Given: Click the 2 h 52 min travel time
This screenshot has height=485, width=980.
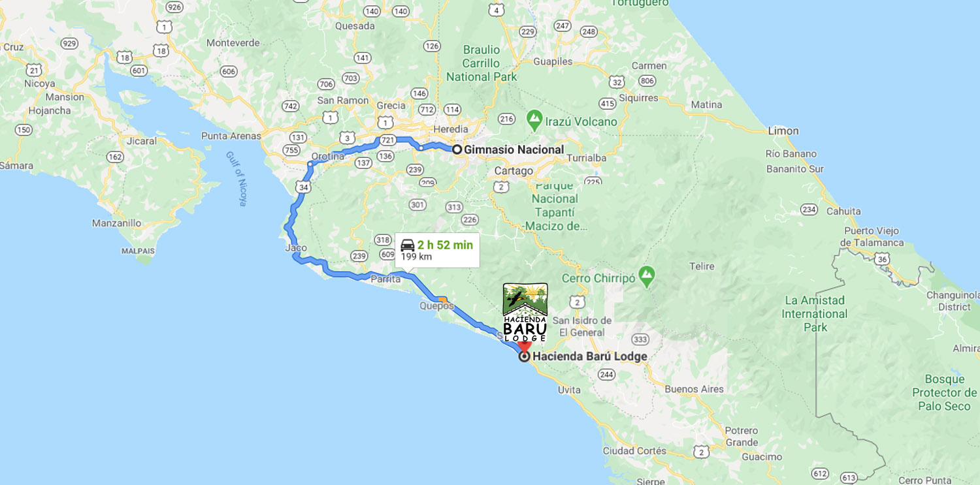Looking at the screenshot, I should coord(445,245).
